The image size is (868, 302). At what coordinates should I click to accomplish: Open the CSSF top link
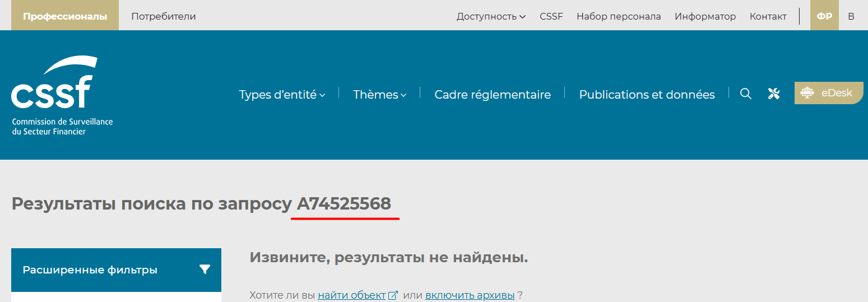click(x=551, y=16)
